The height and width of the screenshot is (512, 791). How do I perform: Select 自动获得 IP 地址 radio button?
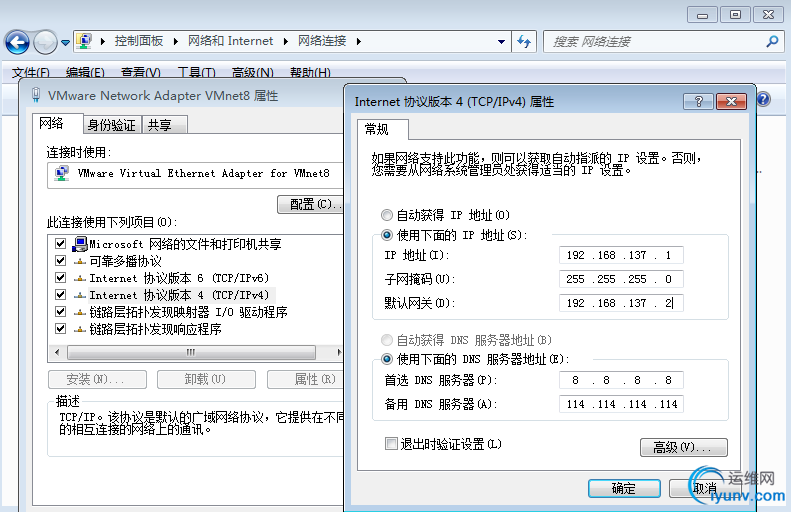click(386, 215)
